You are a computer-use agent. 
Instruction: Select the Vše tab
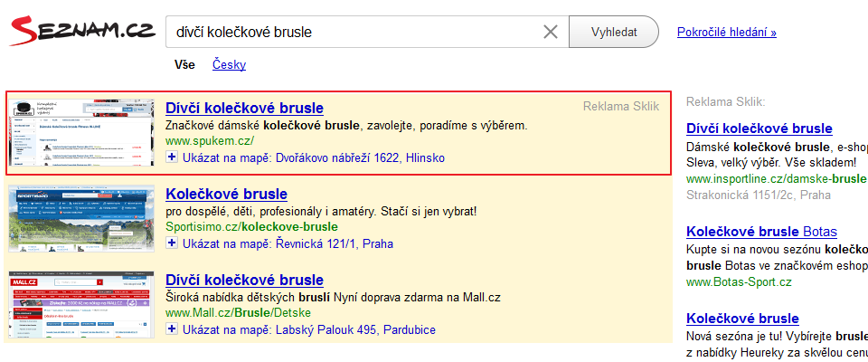184,65
